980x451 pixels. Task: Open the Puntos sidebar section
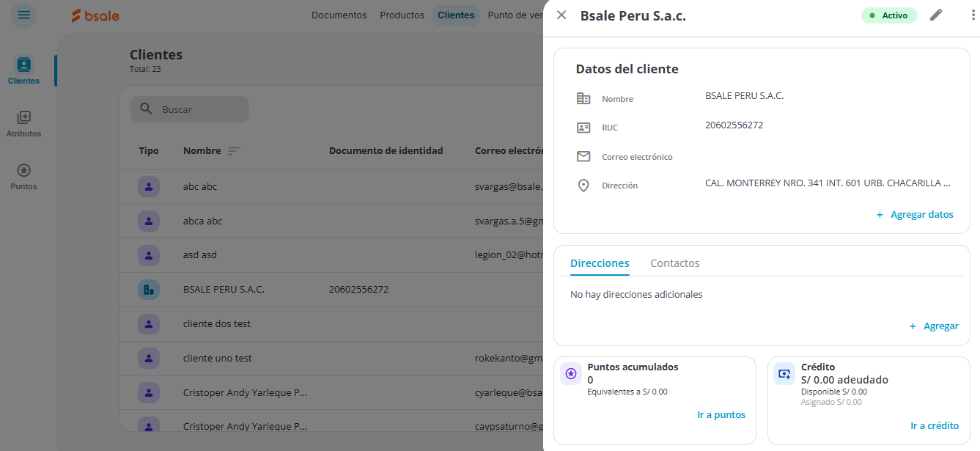(x=24, y=177)
